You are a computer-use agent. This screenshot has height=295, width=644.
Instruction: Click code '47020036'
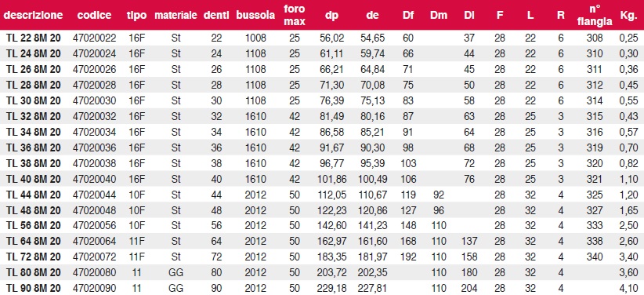tap(95, 147)
